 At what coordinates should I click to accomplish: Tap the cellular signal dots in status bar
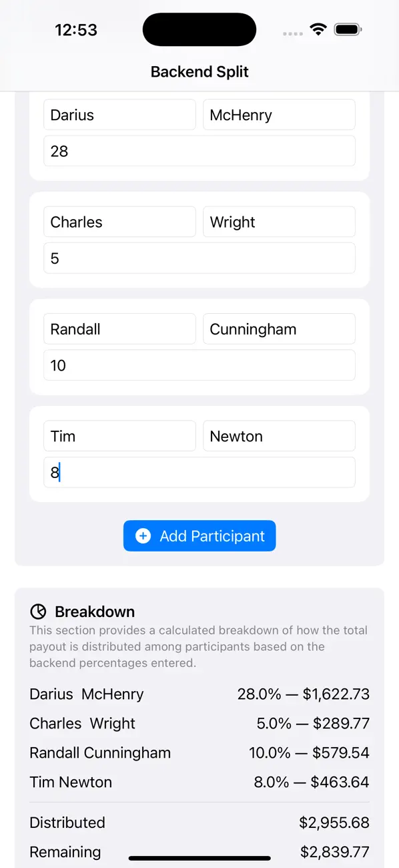tap(292, 32)
